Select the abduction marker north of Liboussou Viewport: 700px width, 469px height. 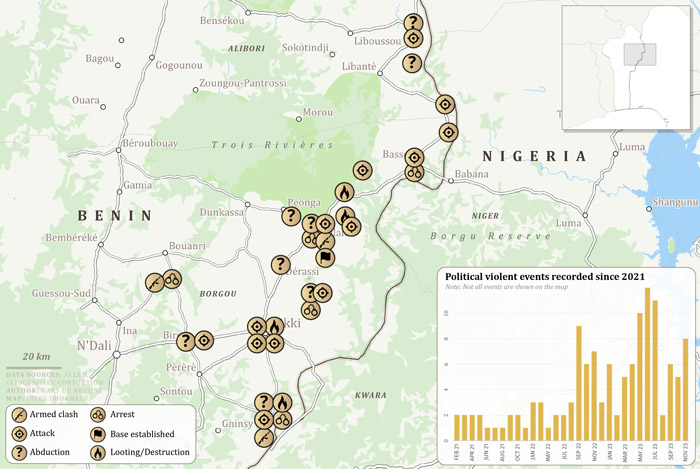pos(413,22)
